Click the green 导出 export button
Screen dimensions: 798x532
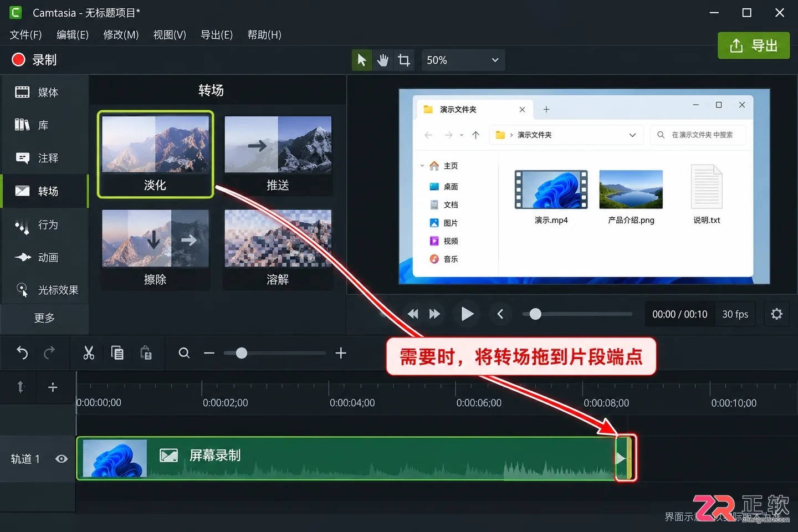tap(754, 45)
